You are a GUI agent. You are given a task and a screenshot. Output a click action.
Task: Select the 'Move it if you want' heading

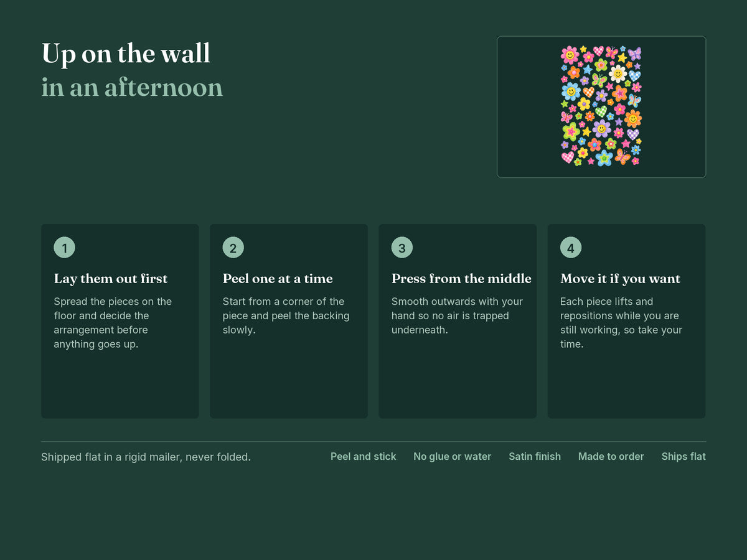click(x=620, y=279)
